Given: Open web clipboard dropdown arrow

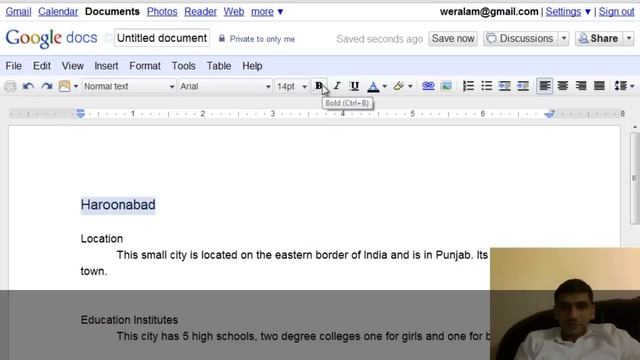Looking at the screenshot, I should [76, 86].
